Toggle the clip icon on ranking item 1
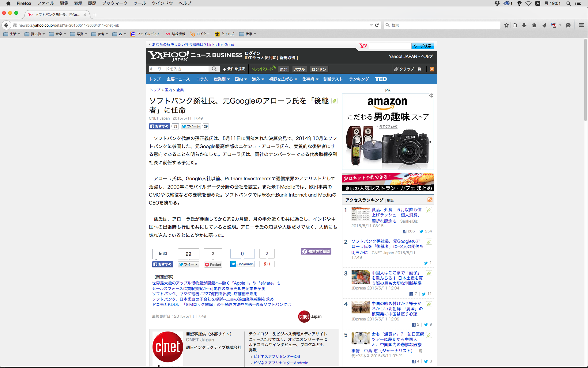Screen dimensions: 588x368 point(429,210)
